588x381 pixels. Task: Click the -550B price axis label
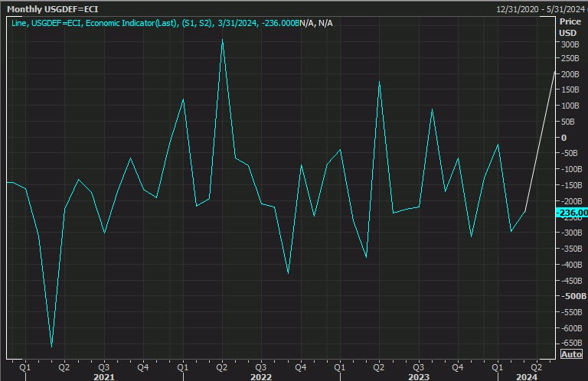tap(570, 312)
